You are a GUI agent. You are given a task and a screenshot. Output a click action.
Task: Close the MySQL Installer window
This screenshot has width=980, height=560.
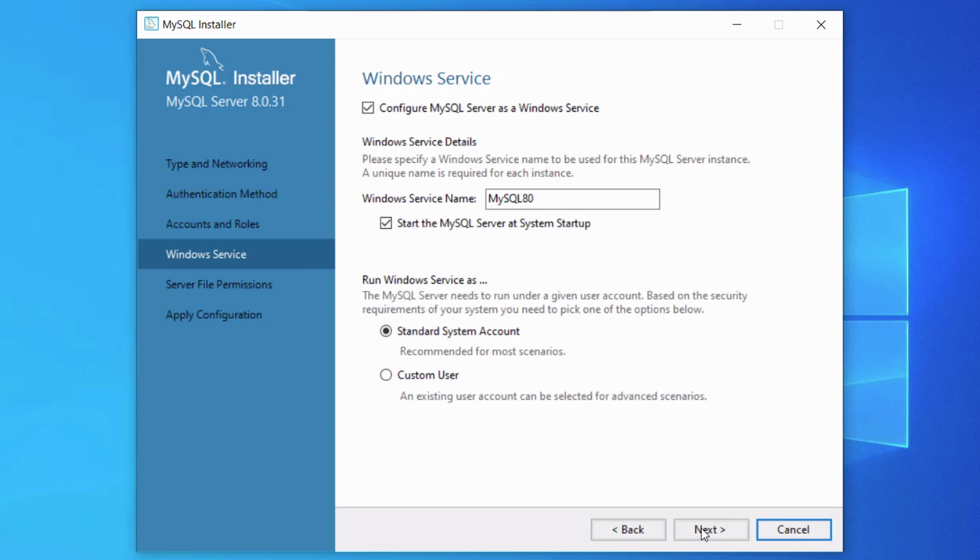click(x=821, y=24)
